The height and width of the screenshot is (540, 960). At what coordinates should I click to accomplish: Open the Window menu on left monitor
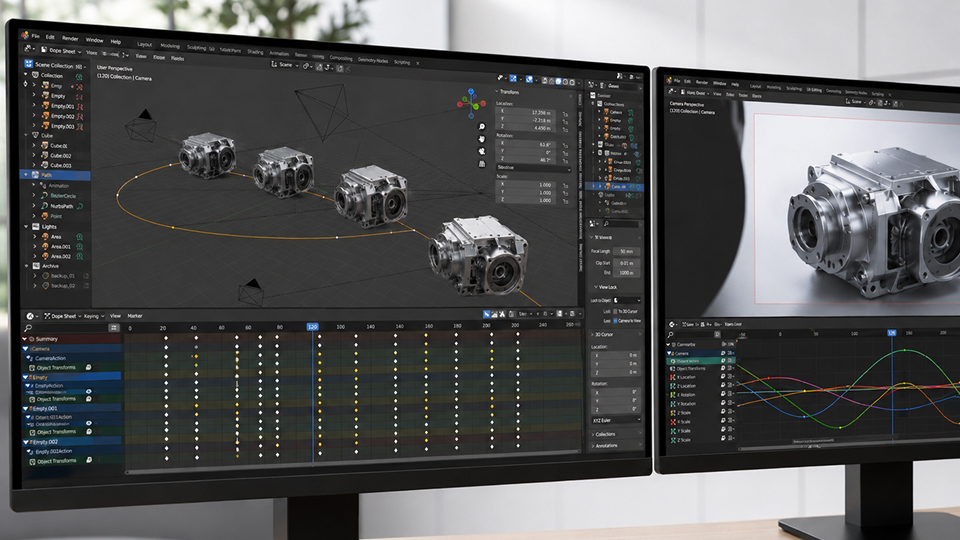94,40
